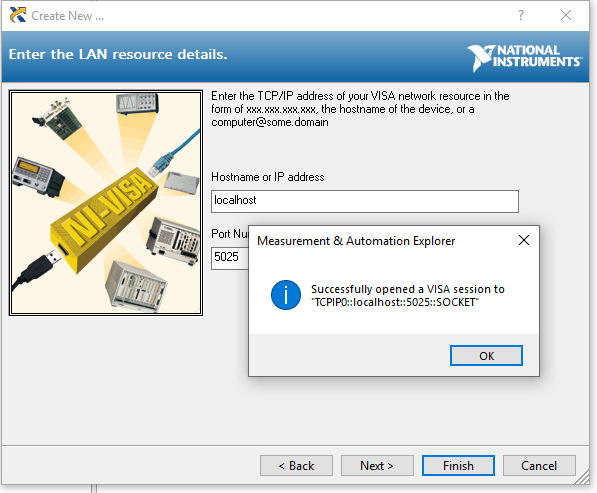Click the Hostname or IP address field
Viewport: 597px width, 493px height.
[365, 201]
